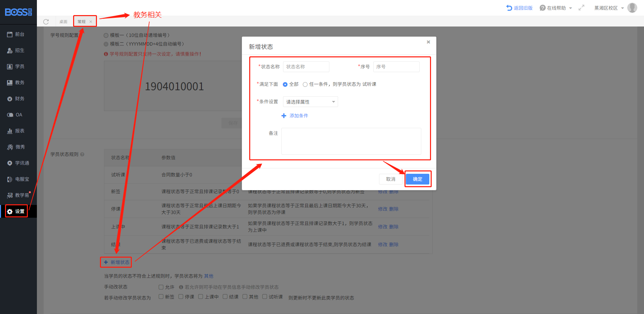Click the 返回旧版 return arrow link
This screenshot has width=644, height=314.
(519, 8)
